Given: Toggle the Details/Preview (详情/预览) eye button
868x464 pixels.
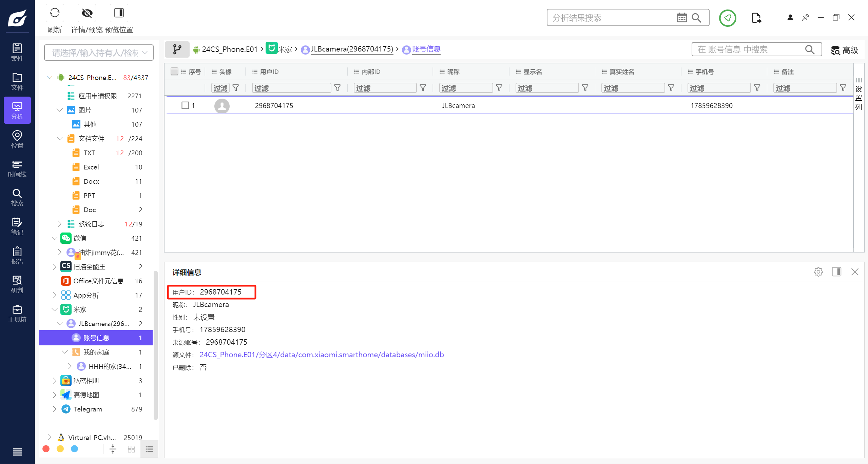Looking at the screenshot, I should coord(87,14).
